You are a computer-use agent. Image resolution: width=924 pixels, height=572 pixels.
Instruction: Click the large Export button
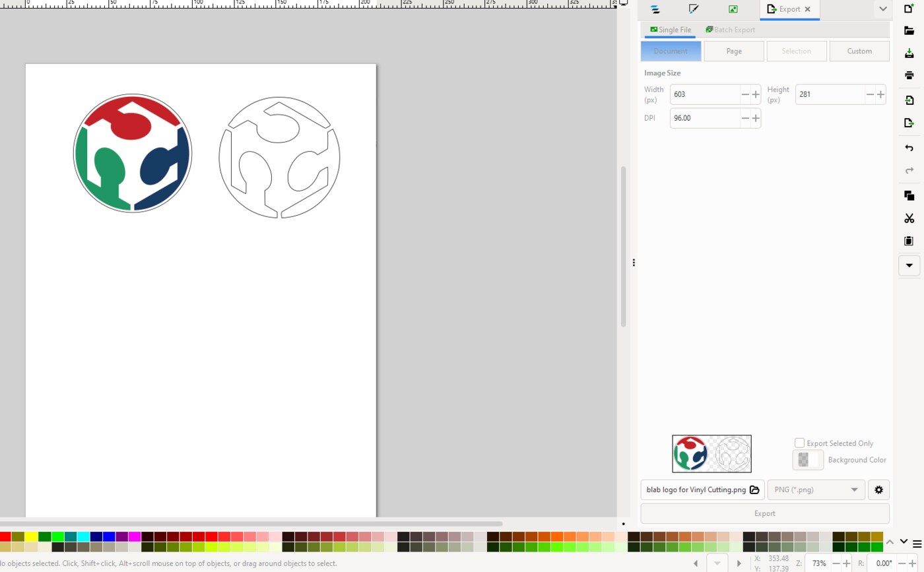(765, 513)
